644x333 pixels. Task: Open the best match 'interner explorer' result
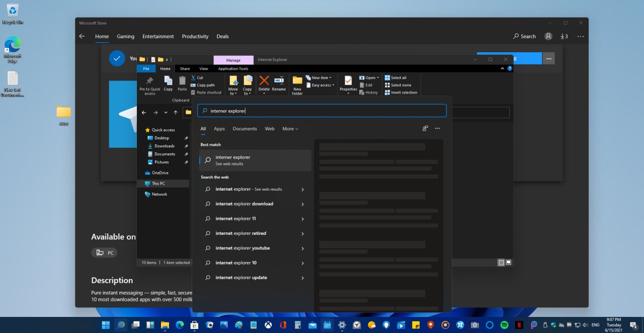point(256,160)
